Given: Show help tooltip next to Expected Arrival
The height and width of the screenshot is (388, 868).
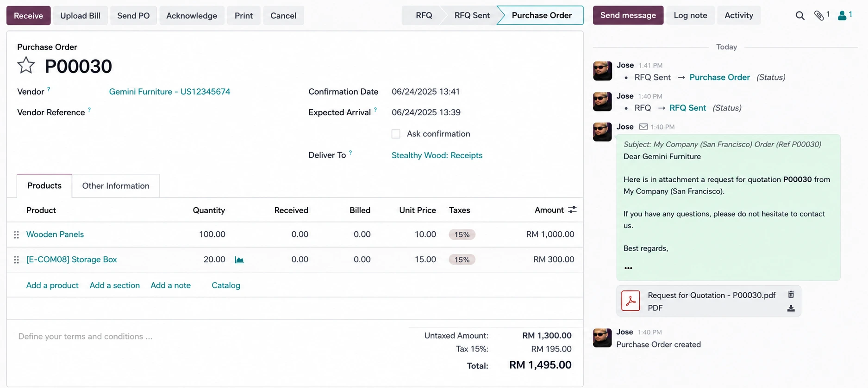Looking at the screenshot, I should [x=375, y=110].
